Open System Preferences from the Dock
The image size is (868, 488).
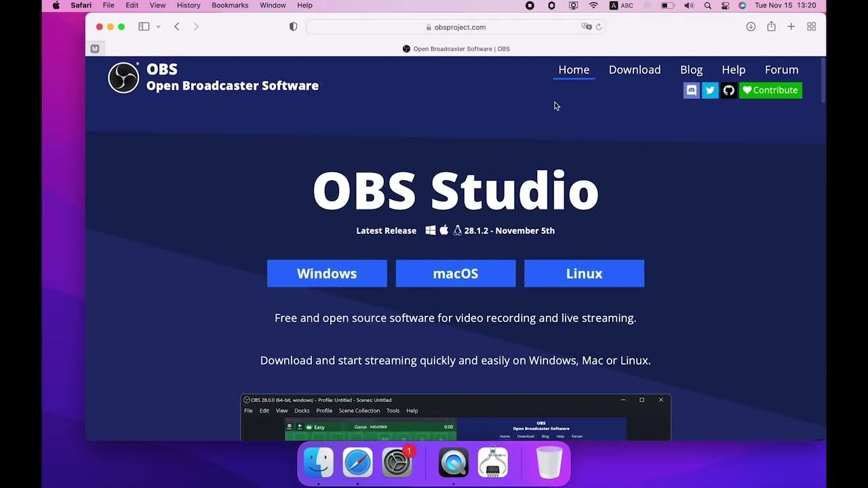[x=397, y=463]
